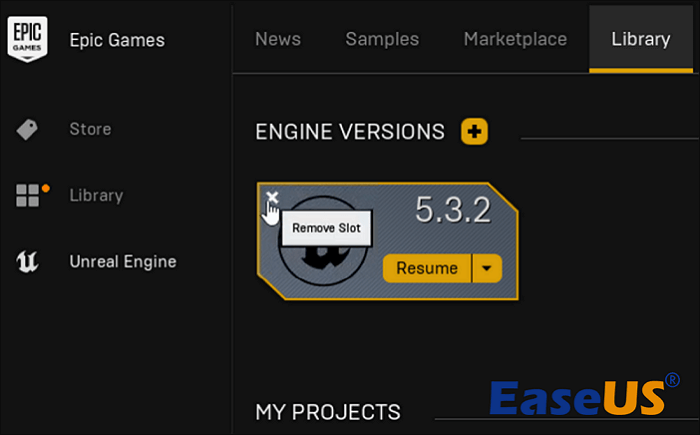Open the Samples tab
This screenshot has width=700, height=435.
click(x=382, y=40)
